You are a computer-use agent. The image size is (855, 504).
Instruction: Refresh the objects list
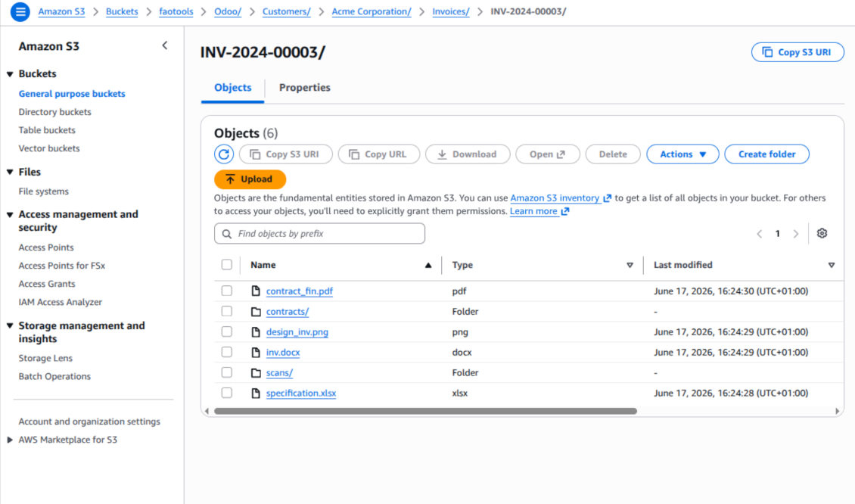pos(224,154)
